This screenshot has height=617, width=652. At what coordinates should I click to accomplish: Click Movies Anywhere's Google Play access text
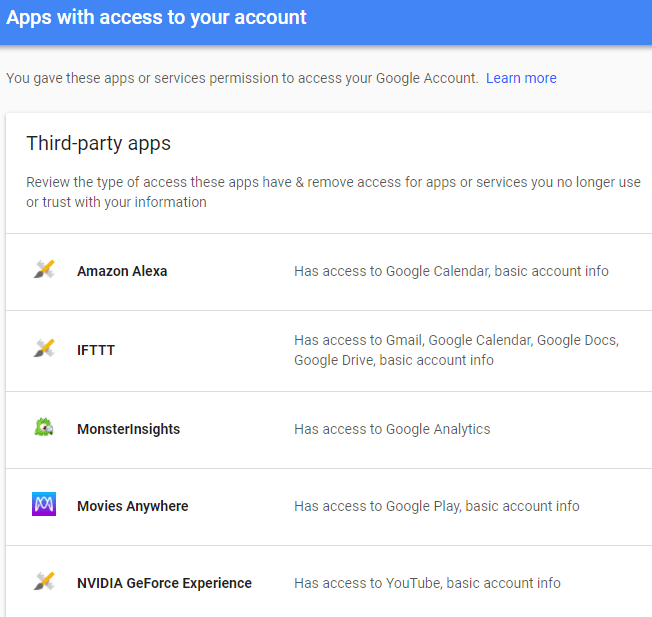[x=436, y=506]
